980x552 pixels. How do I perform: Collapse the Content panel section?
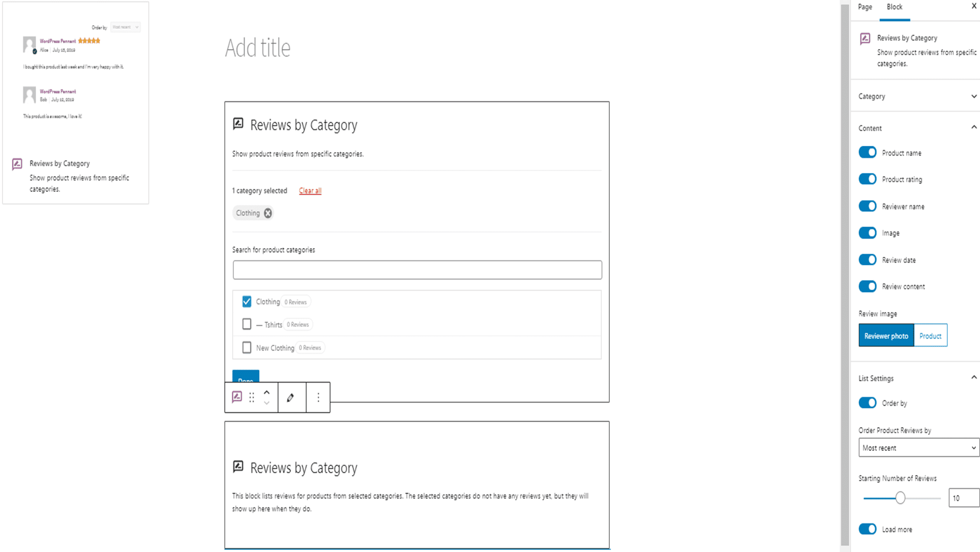pyautogui.click(x=973, y=127)
